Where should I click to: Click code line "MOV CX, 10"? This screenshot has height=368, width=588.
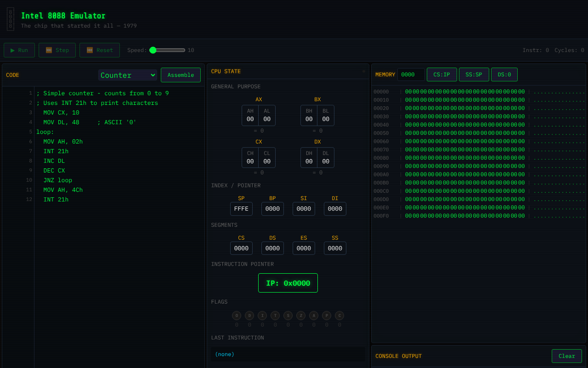click(x=62, y=113)
